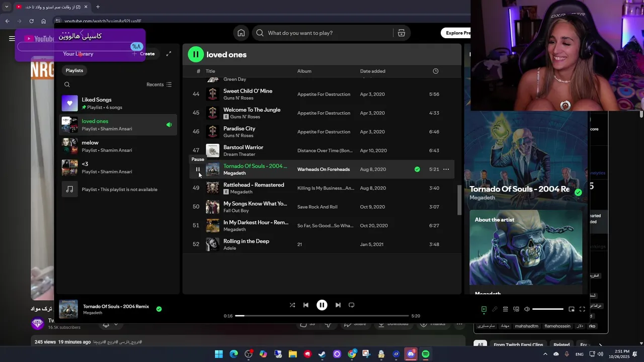The width and height of the screenshot is (644, 362).
Task: Seek in the song progress bar
Action: [x=322, y=316]
